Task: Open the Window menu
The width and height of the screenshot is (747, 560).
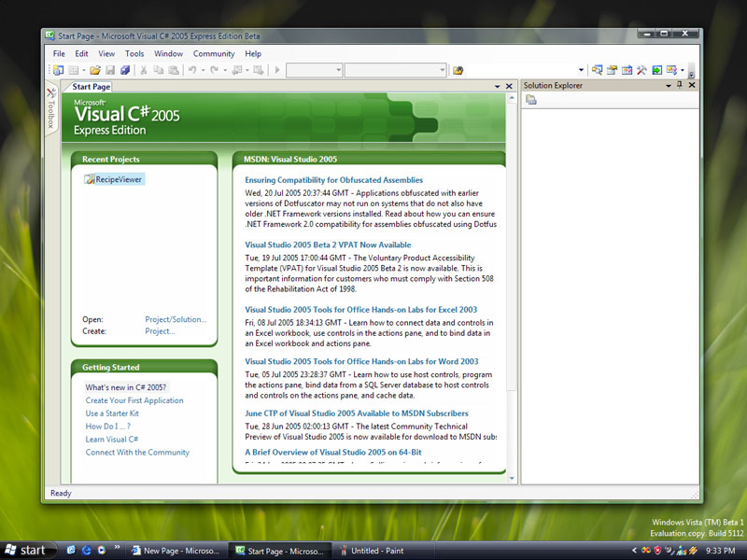Action: pyautogui.click(x=168, y=54)
